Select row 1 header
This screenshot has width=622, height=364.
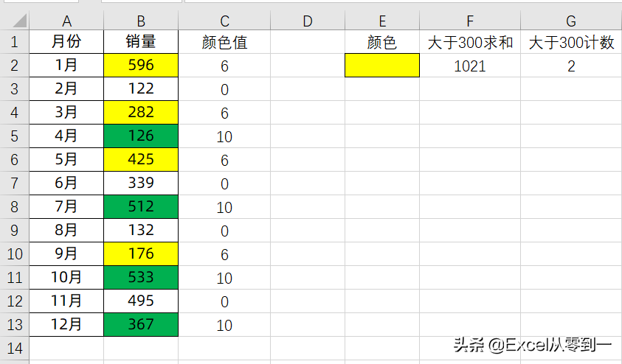tap(14, 42)
